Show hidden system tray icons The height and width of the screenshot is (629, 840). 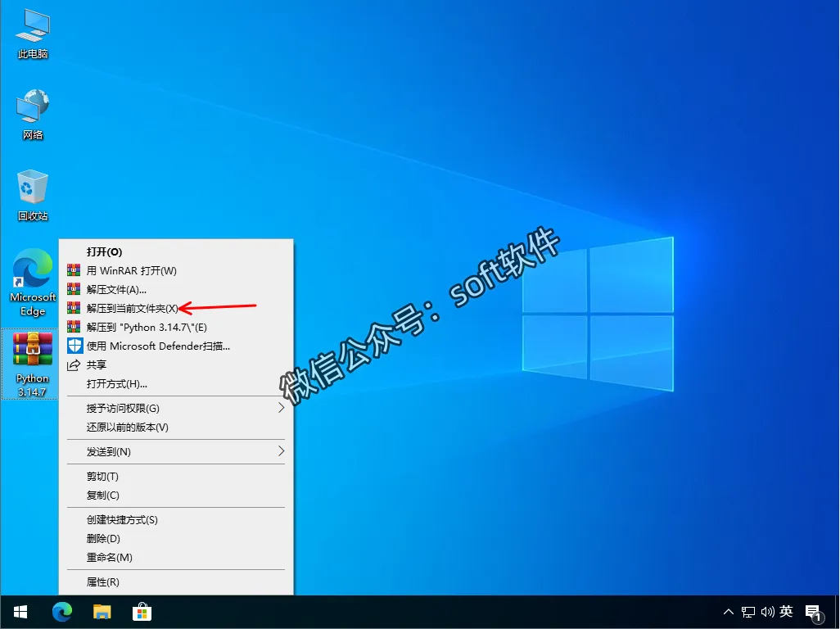point(728,611)
